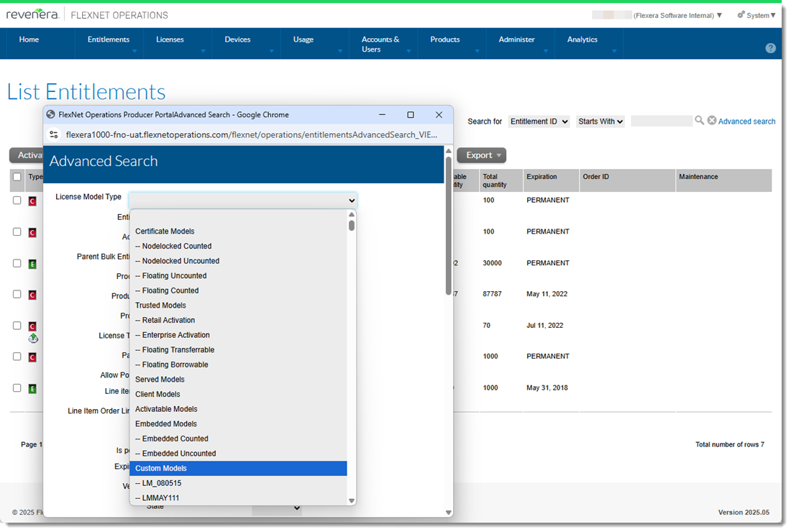791x532 pixels.
Task: Click the help question mark icon
Action: [x=770, y=48]
